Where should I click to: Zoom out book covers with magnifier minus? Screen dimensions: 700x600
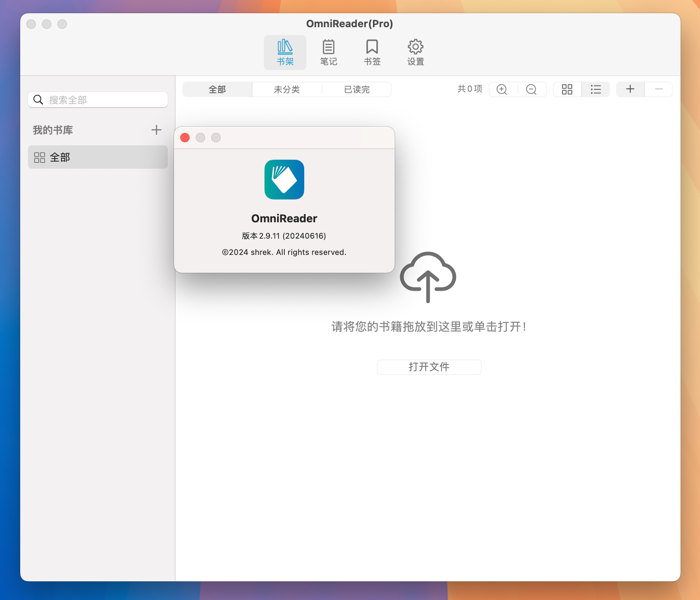(x=531, y=89)
